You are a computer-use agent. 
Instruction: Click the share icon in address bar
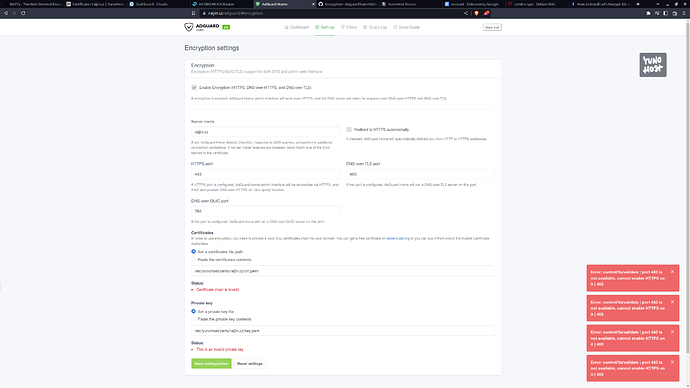click(466, 13)
